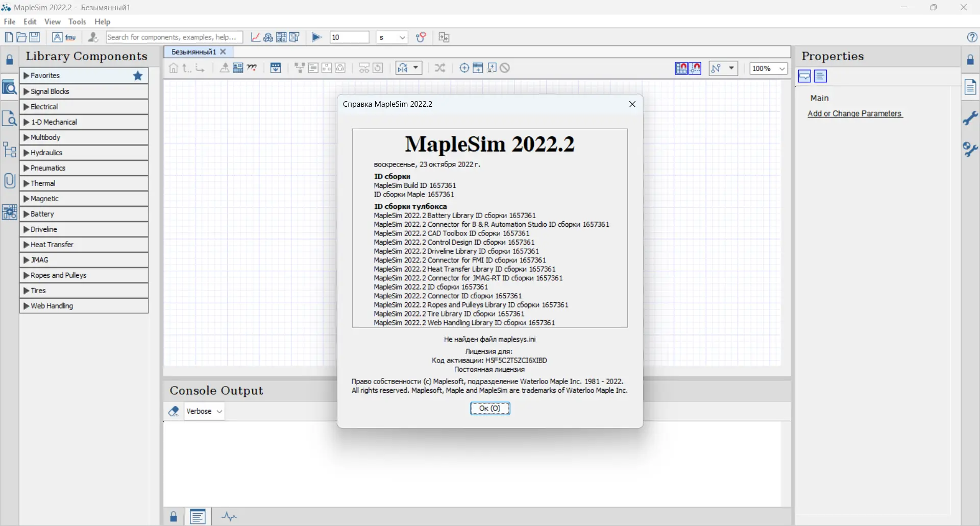The image size is (980, 526).
Task: Toggle the Console Output lock
Action: point(174,517)
